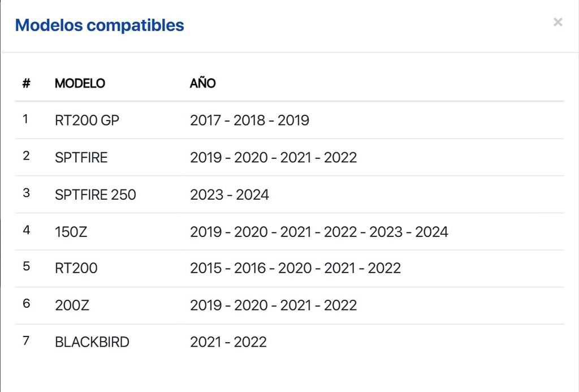
Task: Click the AÑO column header
Action: [x=202, y=83]
